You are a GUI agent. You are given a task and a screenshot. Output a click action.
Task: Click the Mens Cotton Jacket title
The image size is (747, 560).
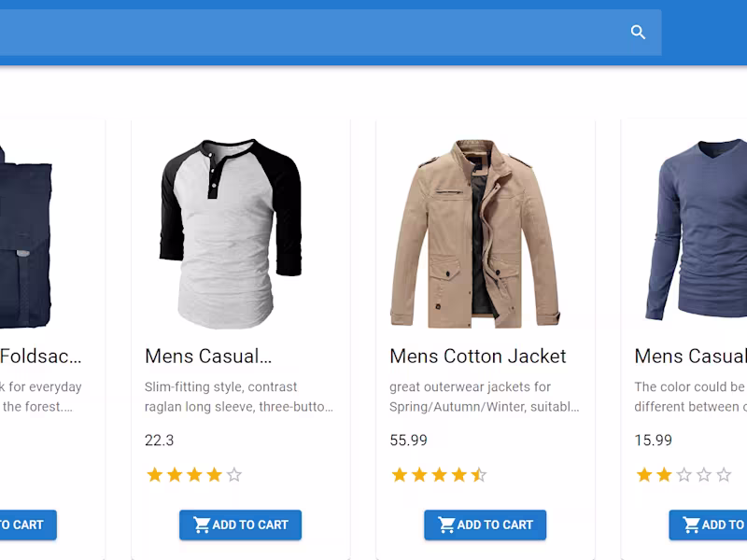tap(477, 356)
